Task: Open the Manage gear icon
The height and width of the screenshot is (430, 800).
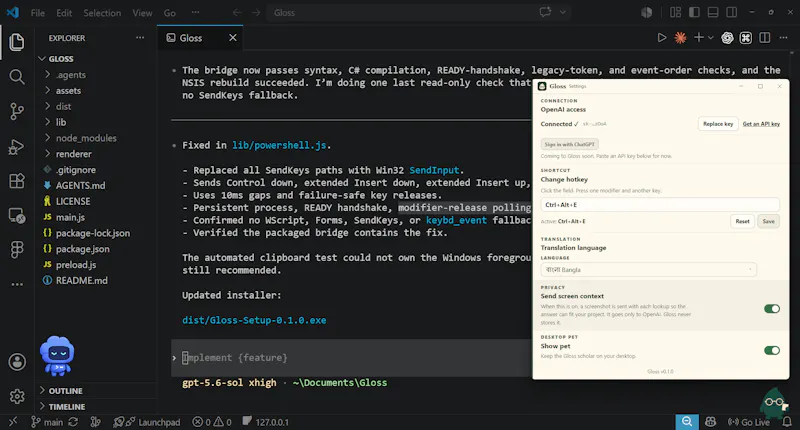Action: point(17,396)
